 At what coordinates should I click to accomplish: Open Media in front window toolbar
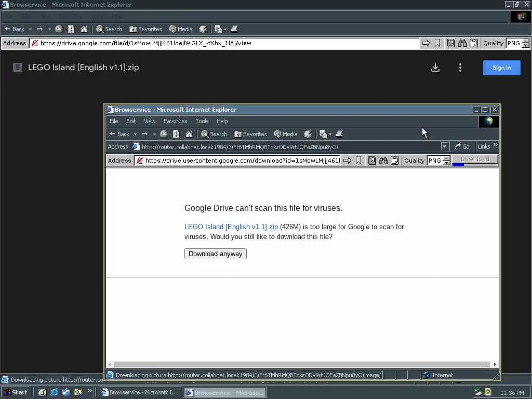coord(286,134)
